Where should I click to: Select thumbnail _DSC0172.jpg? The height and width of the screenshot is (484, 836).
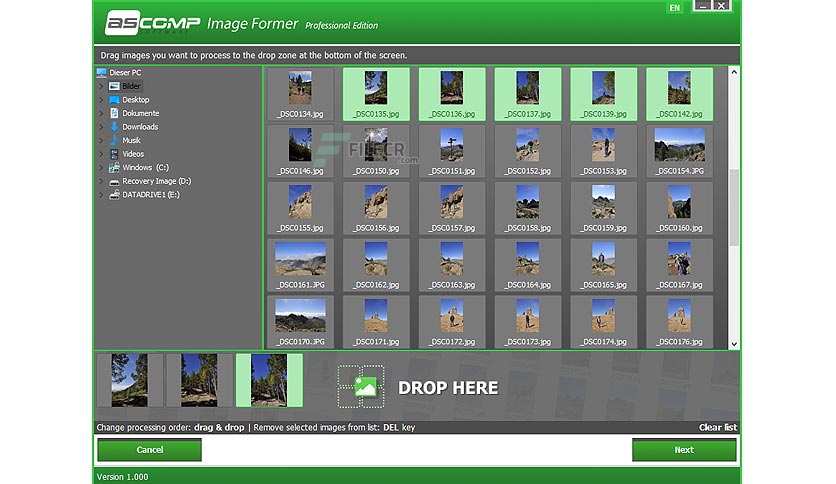pos(452,322)
